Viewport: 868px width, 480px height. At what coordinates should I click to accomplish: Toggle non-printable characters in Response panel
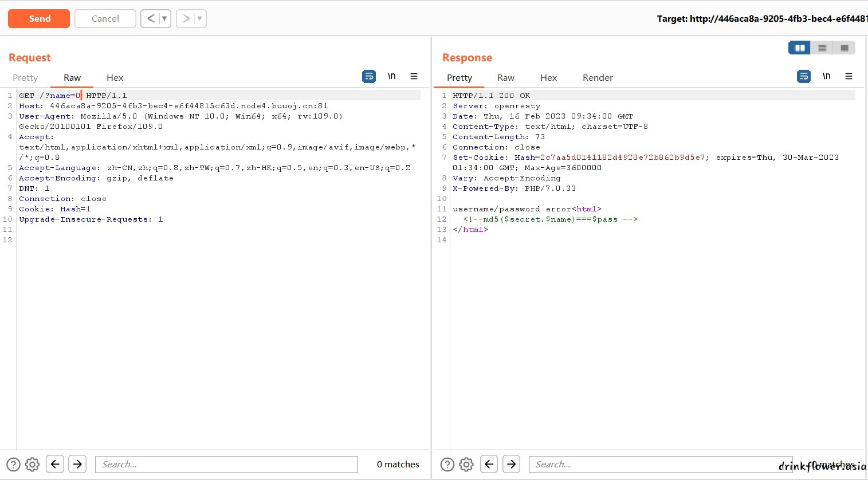pyautogui.click(x=827, y=76)
